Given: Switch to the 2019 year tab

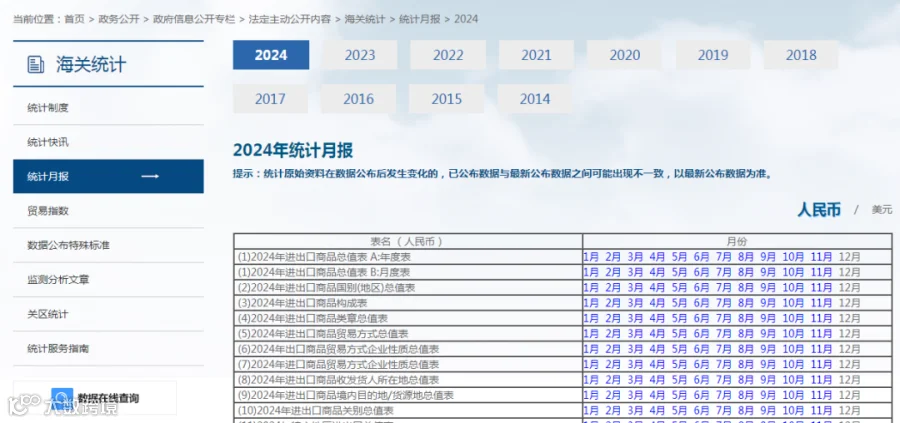Looking at the screenshot, I should click(712, 55).
